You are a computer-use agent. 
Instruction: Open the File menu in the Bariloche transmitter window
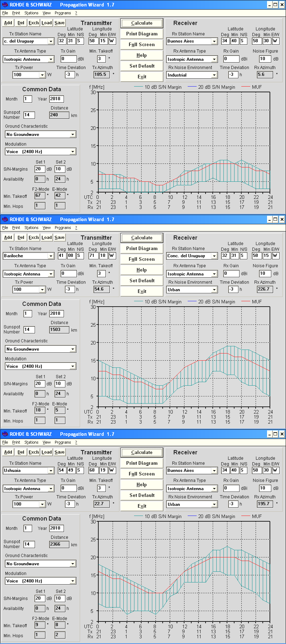point(5,228)
